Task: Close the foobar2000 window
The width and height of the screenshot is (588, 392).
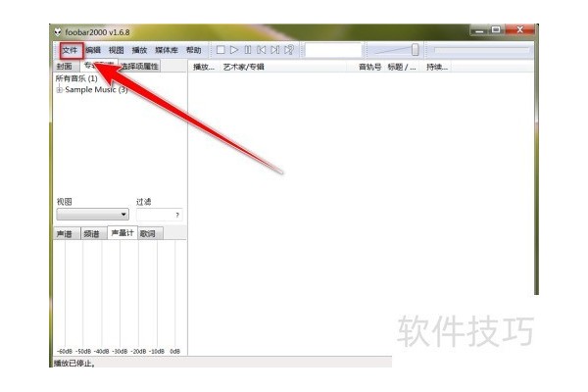Action: tap(519, 29)
